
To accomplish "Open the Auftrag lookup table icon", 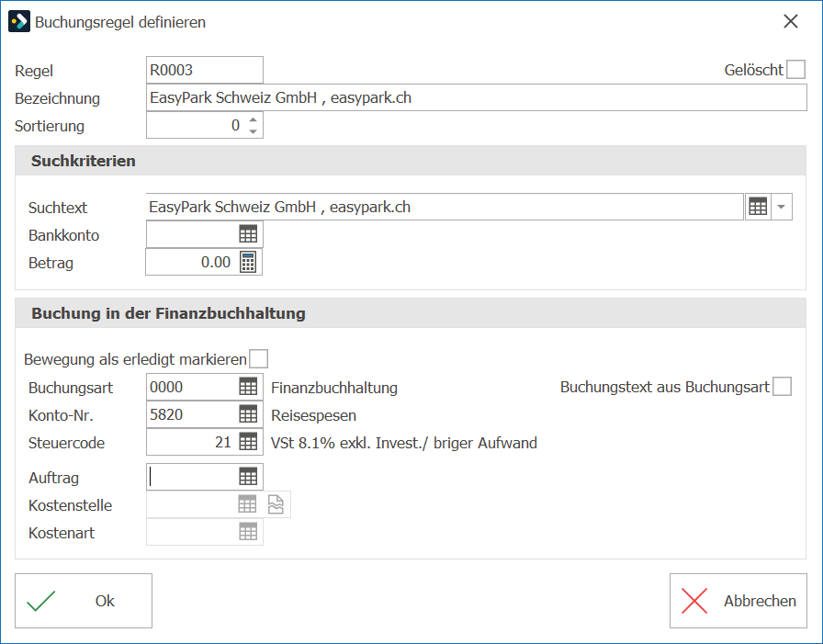I will coord(248,477).
